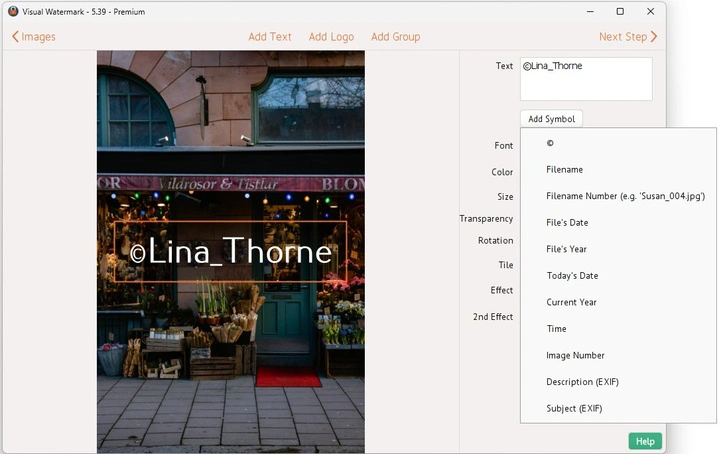Go back to Images
This screenshot has height=454, width=719.
tap(34, 37)
